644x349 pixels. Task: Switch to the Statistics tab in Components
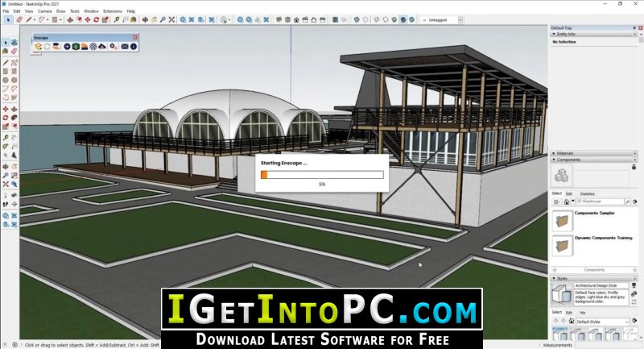[x=587, y=193]
